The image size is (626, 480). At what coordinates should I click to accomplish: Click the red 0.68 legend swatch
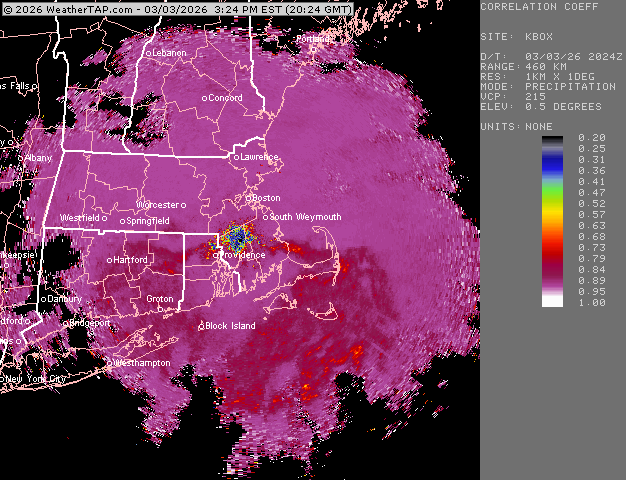(x=553, y=236)
